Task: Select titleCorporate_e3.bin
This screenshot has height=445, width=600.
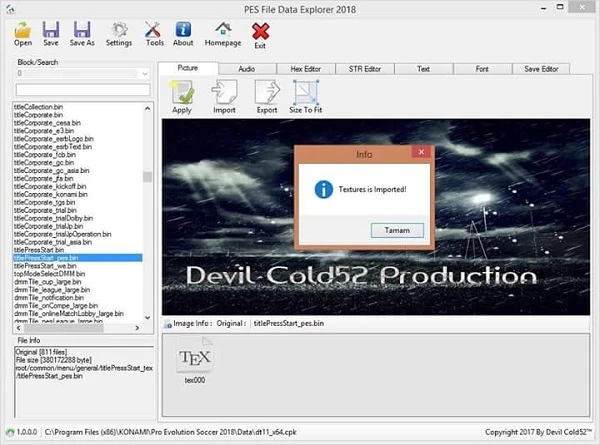Action: (x=44, y=131)
